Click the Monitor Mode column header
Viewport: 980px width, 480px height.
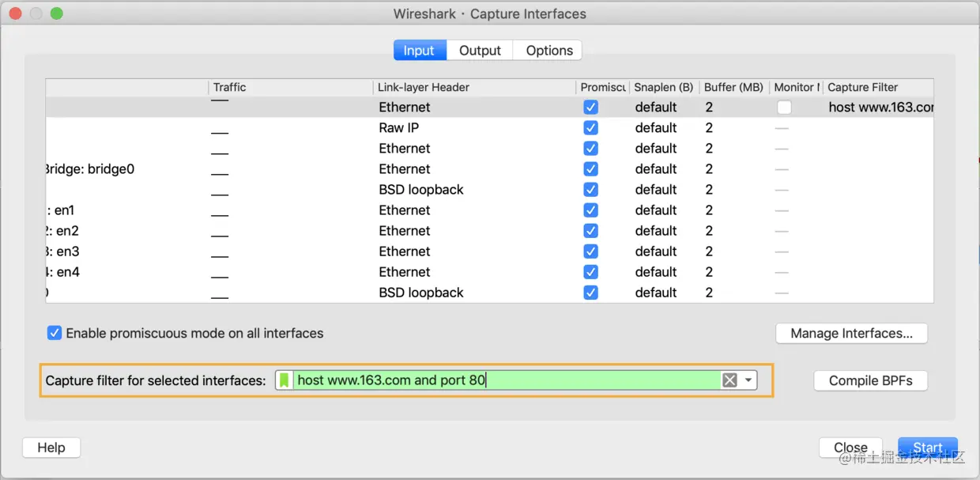coord(797,87)
